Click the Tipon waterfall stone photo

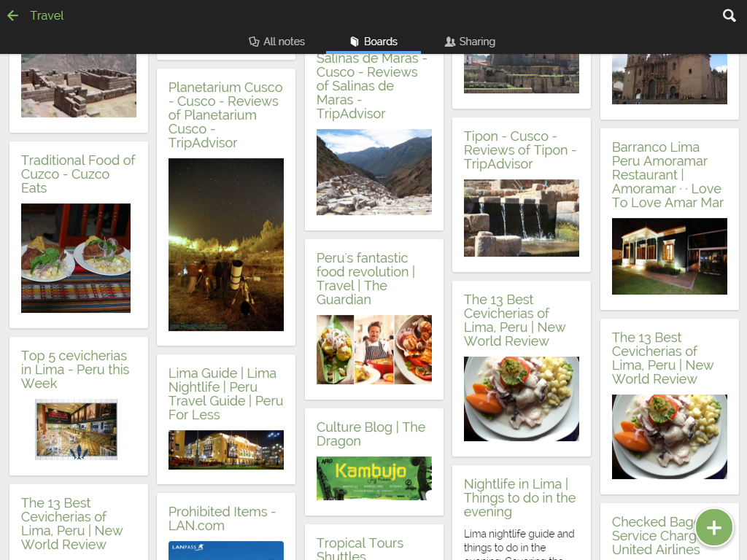pos(521,218)
